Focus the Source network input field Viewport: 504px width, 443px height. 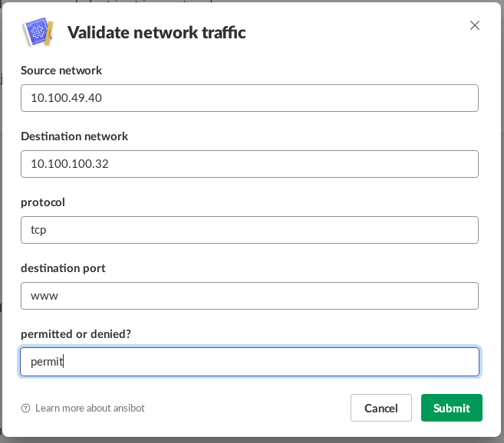coord(249,98)
